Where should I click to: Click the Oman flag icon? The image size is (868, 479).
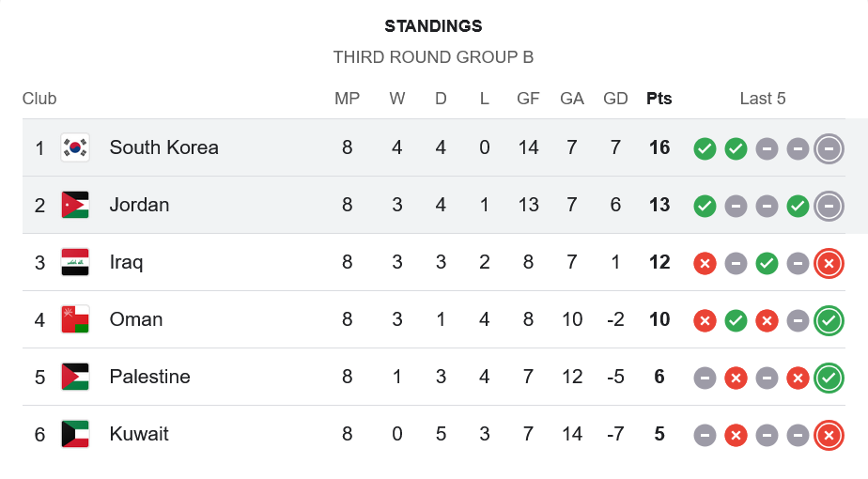click(75, 319)
